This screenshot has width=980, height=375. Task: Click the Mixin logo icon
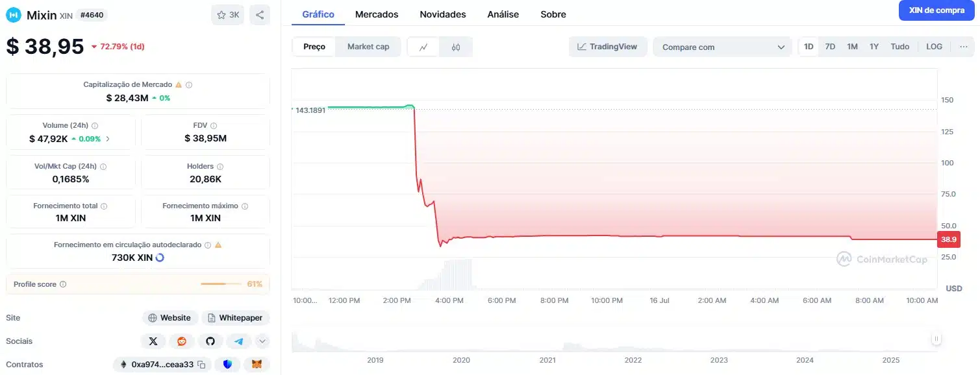[14, 15]
